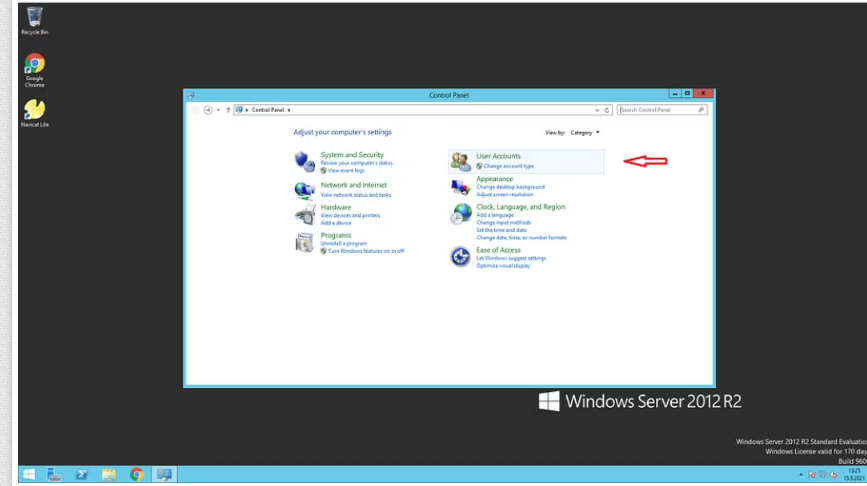Open the Navicat Lite desktop shortcut

(34, 113)
